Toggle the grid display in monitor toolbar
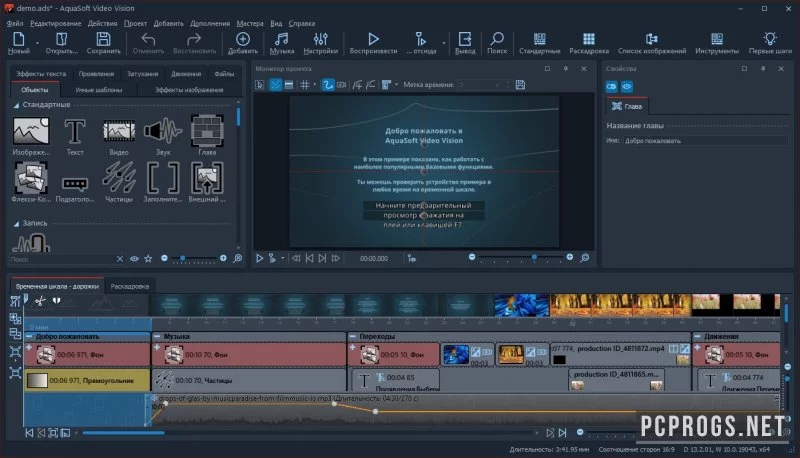The width and height of the screenshot is (800, 458). 304,85
